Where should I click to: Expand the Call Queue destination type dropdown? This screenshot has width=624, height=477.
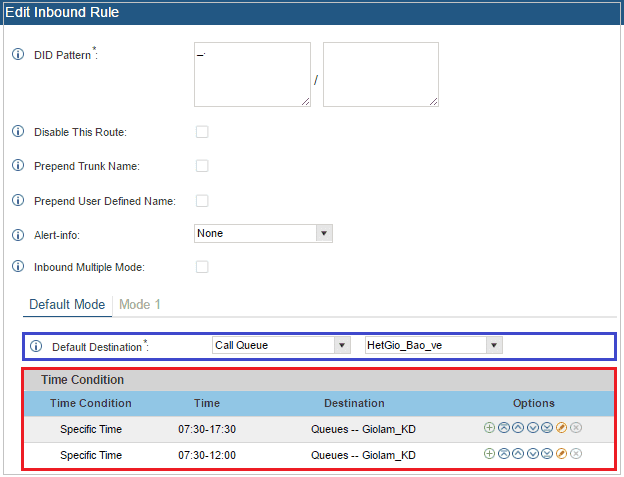[281, 345]
